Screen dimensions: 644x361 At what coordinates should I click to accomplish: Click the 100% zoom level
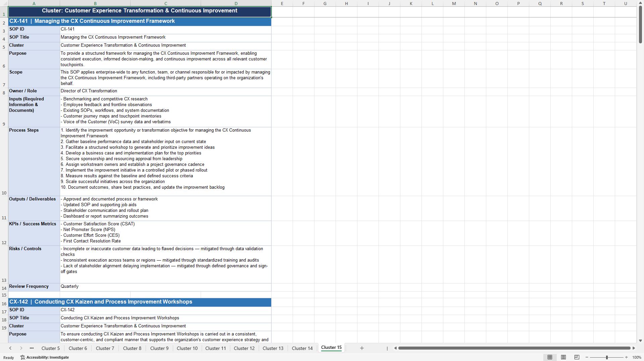(637, 357)
